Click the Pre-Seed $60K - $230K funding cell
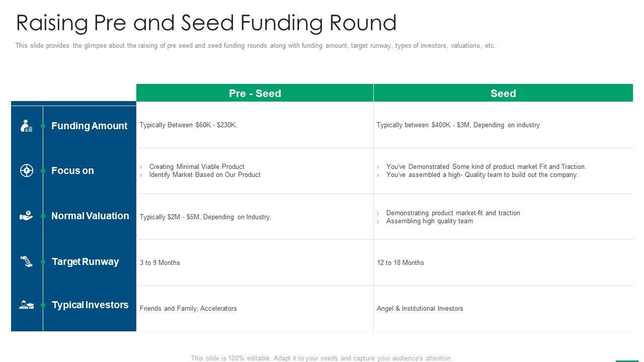The image size is (644, 362). pos(188,125)
